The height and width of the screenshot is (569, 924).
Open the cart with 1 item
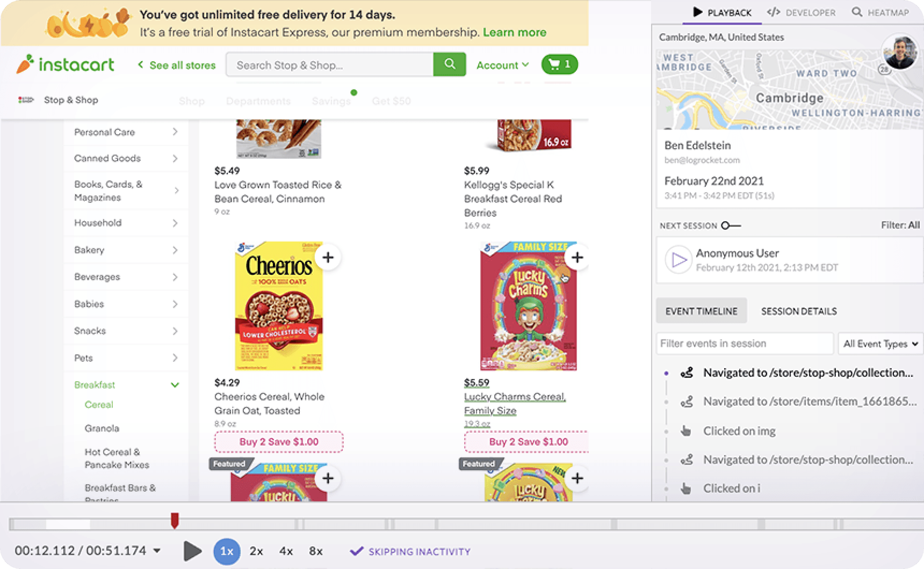click(x=559, y=64)
